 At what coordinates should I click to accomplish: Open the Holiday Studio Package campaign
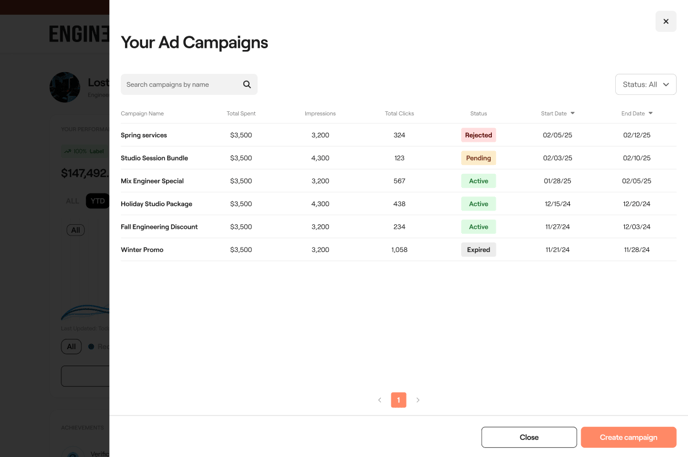[x=156, y=204]
